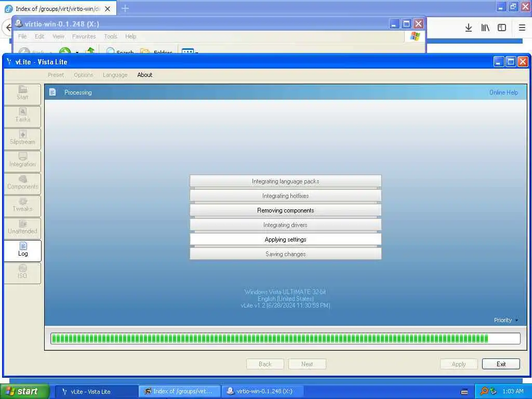Click the Applying settings step

[x=285, y=240]
